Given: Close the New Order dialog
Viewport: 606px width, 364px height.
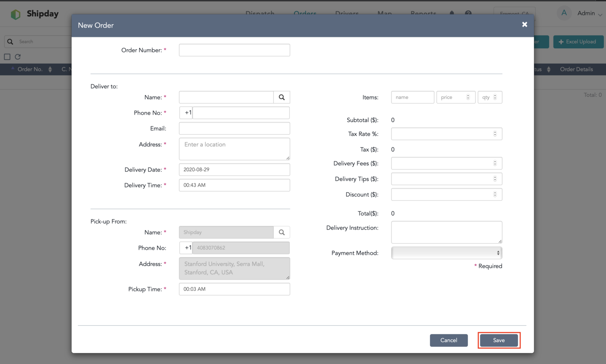Looking at the screenshot, I should coord(524,25).
